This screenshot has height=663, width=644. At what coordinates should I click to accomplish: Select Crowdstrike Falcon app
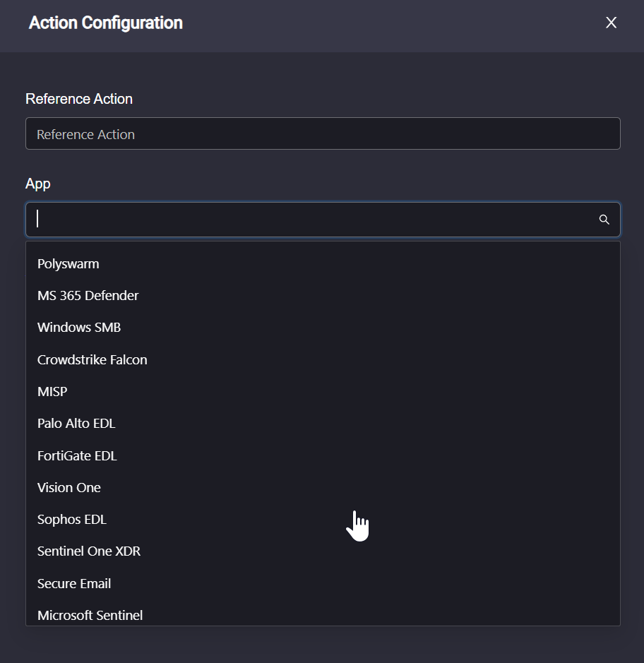coord(323,360)
